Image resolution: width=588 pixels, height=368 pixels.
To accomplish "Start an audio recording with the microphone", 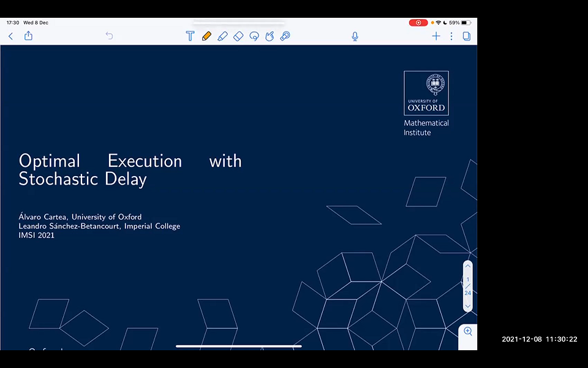I will (x=355, y=36).
